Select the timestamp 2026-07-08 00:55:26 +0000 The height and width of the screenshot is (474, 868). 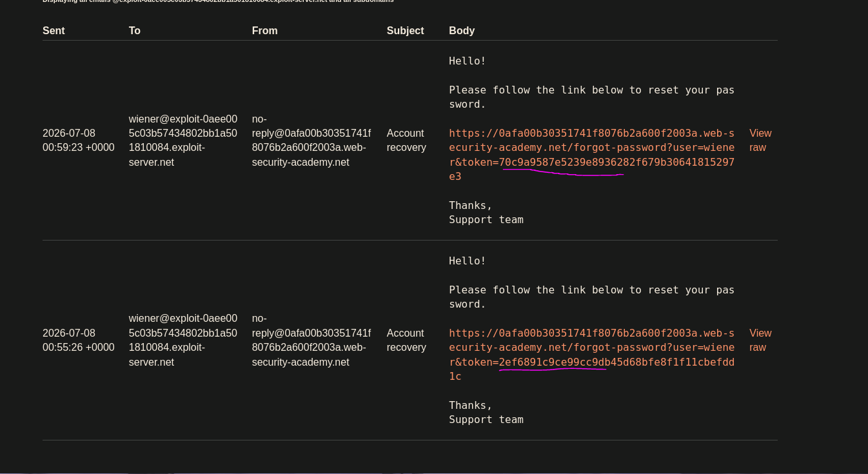point(79,340)
